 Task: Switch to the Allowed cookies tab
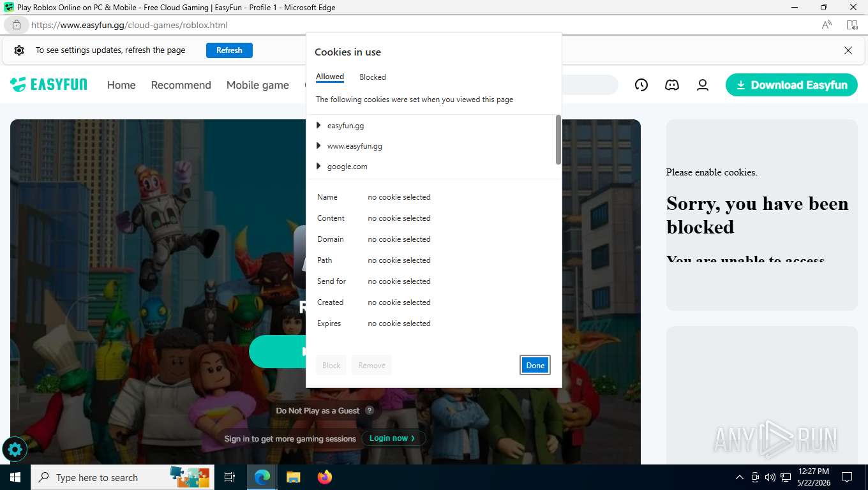(330, 77)
